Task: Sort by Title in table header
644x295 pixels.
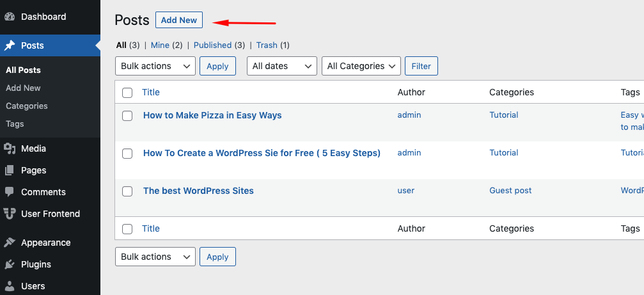Action: pos(151,92)
